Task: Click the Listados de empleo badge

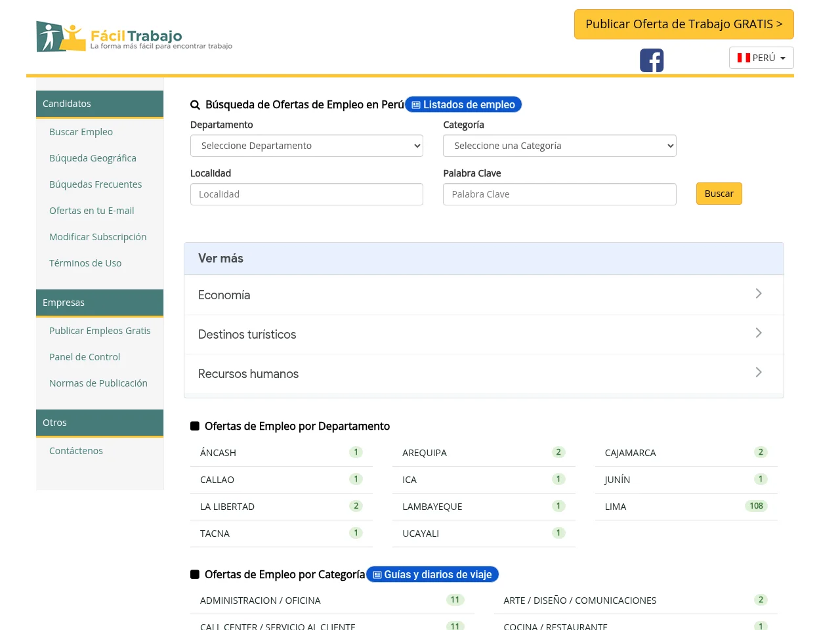Action: coord(463,104)
